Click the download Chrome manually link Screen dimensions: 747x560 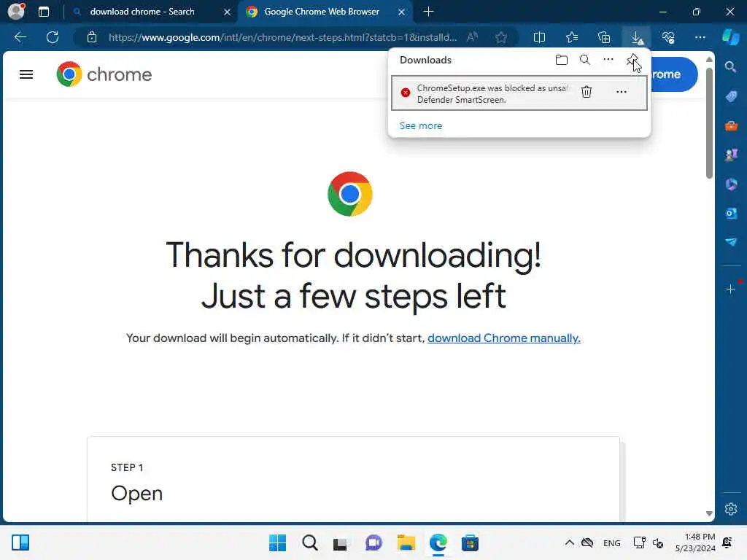503,338
